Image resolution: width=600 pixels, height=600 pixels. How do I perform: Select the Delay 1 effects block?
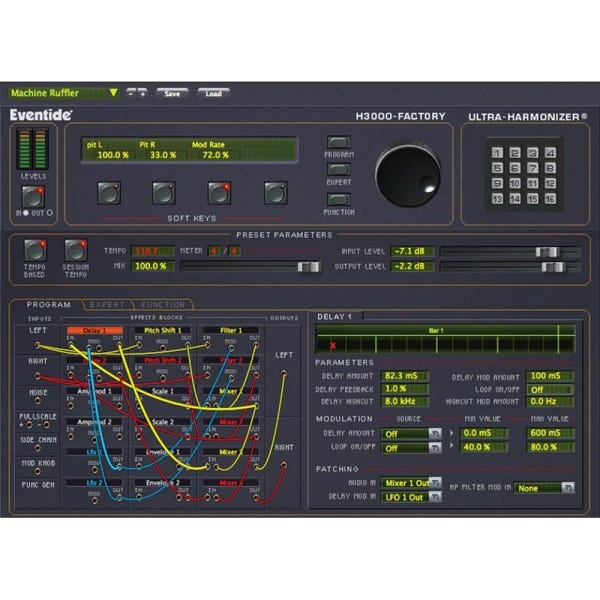(95, 330)
